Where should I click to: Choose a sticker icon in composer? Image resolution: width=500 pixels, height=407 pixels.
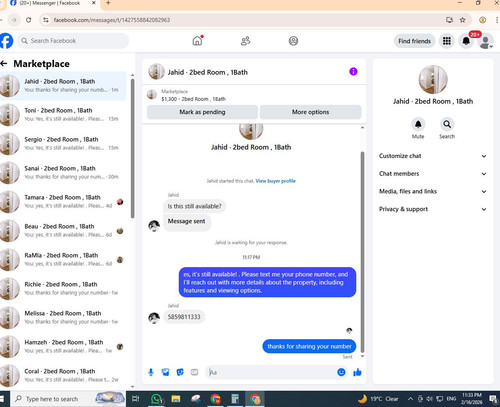[x=180, y=372]
